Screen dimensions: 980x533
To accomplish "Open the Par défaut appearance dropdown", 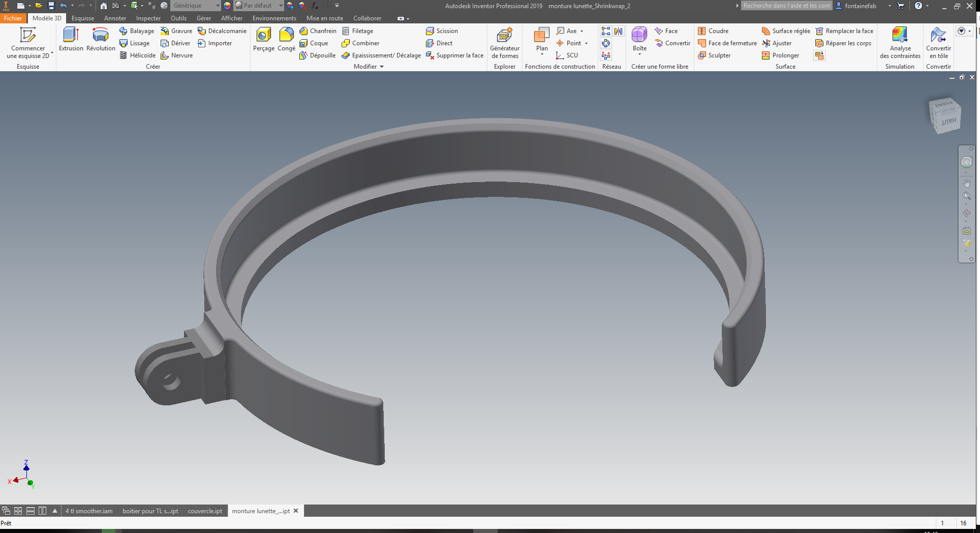I will pos(281,6).
